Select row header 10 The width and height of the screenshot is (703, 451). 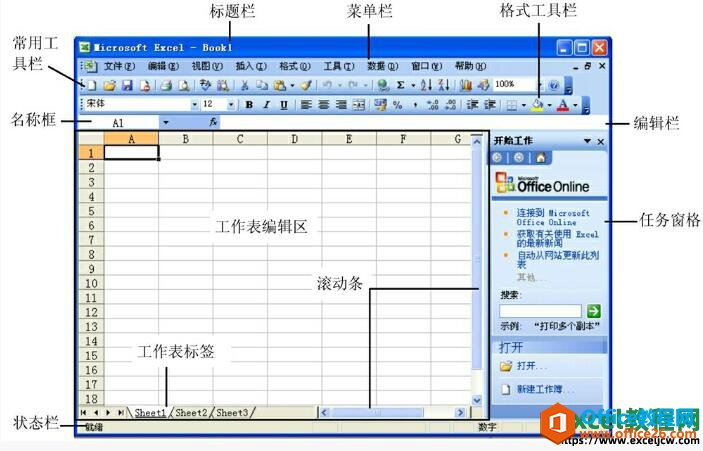91,283
